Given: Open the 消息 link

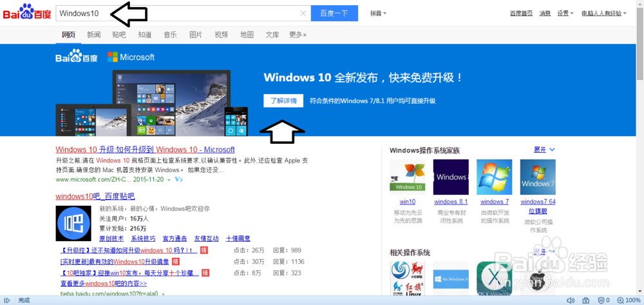Looking at the screenshot, I should point(545,13).
